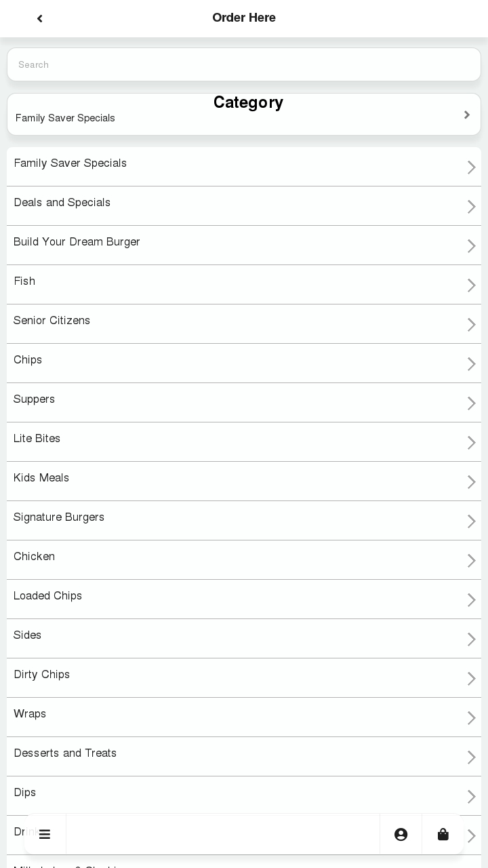Click the chevron next to Fish

click(x=471, y=285)
